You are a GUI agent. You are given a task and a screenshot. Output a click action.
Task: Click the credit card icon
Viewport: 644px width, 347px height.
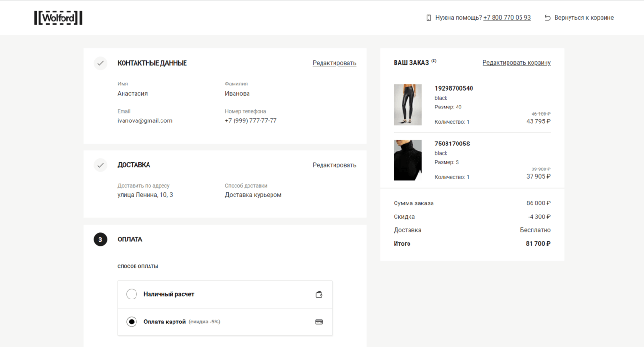click(x=319, y=322)
